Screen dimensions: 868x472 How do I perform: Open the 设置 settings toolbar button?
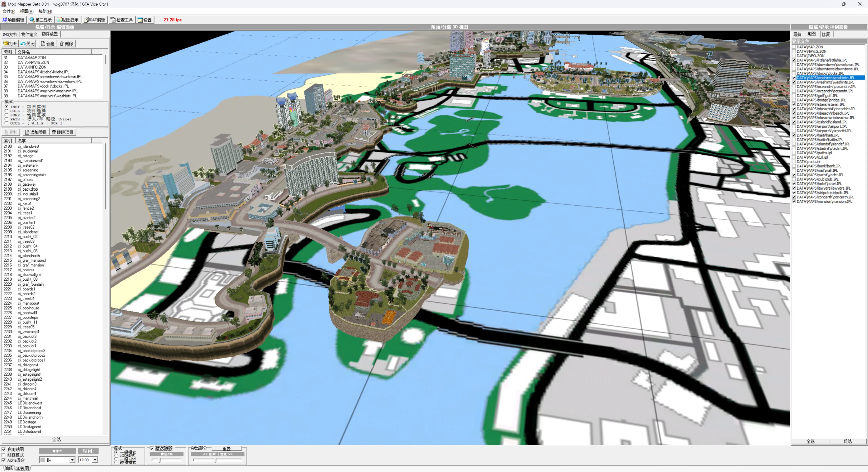point(145,20)
